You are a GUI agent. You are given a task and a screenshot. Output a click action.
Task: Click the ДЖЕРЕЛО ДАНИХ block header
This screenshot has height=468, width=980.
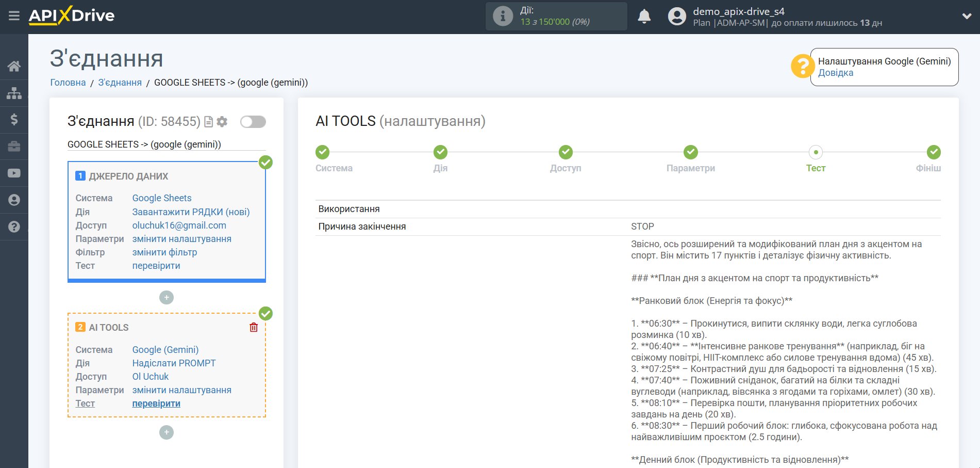[128, 176]
